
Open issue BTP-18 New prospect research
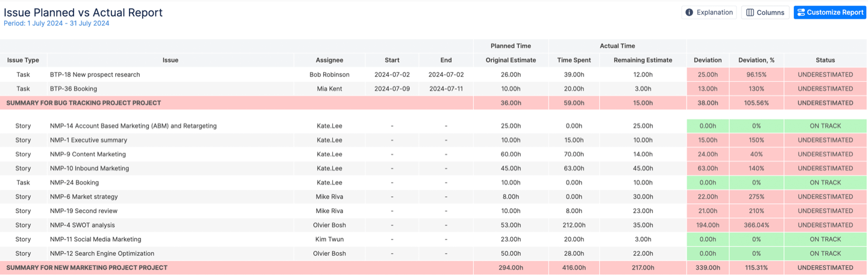tap(95, 75)
